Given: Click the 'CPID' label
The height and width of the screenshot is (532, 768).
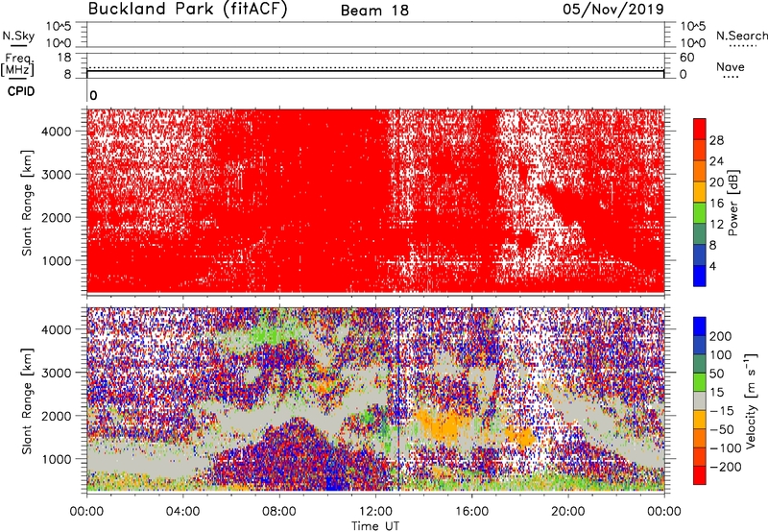Looking at the screenshot, I should [x=21, y=91].
